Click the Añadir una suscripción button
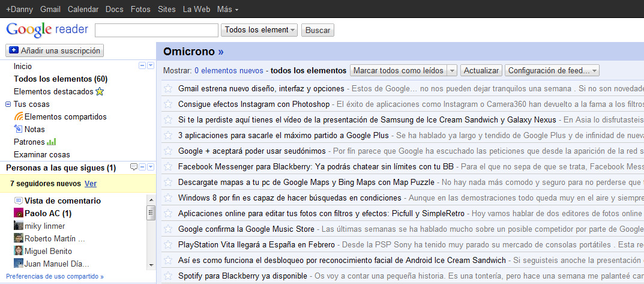This screenshot has height=284, width=644. tap(55, 50)
